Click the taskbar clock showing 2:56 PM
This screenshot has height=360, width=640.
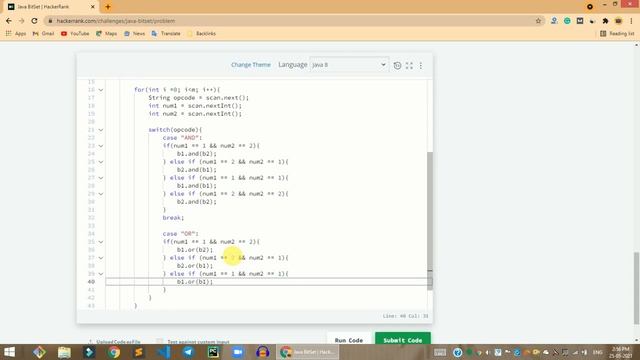point(621,352)
